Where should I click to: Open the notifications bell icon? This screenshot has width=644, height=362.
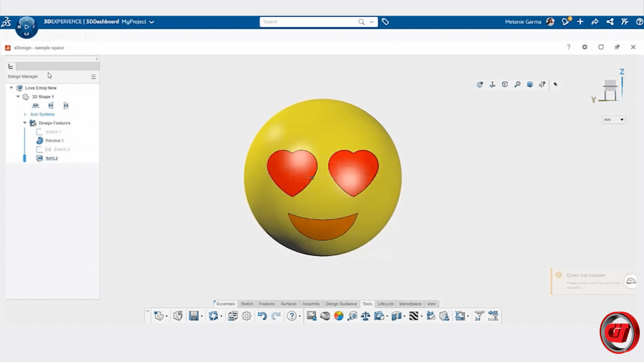(566, 22)
